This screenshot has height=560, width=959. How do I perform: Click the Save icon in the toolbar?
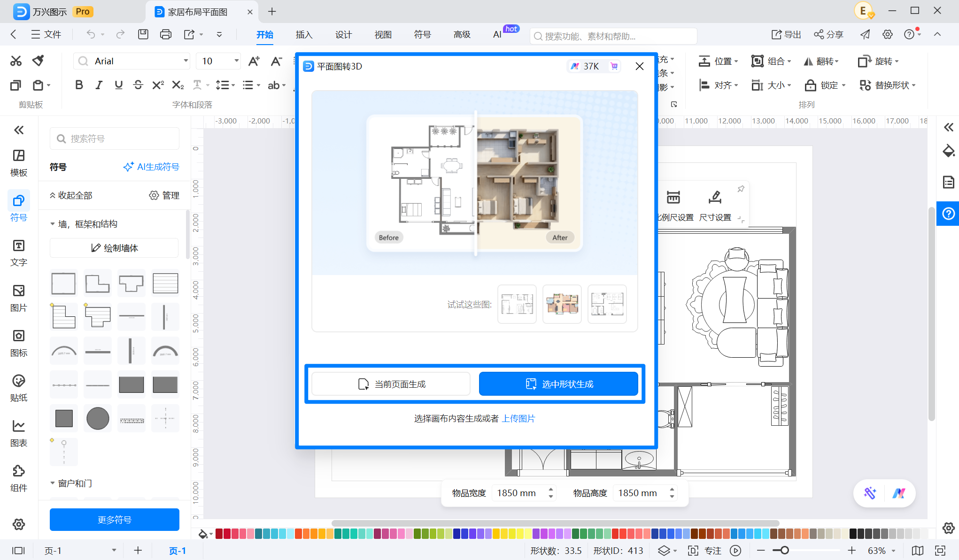[x=143, y=34]
